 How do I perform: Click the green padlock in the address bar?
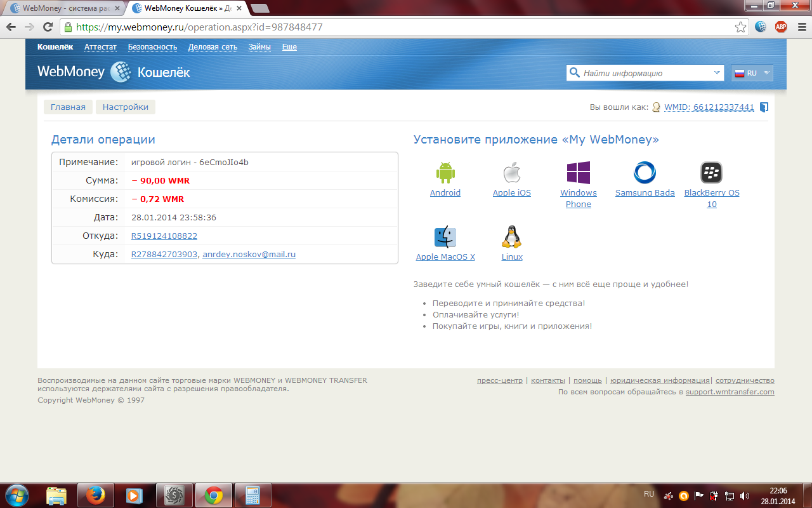[68, 27]
